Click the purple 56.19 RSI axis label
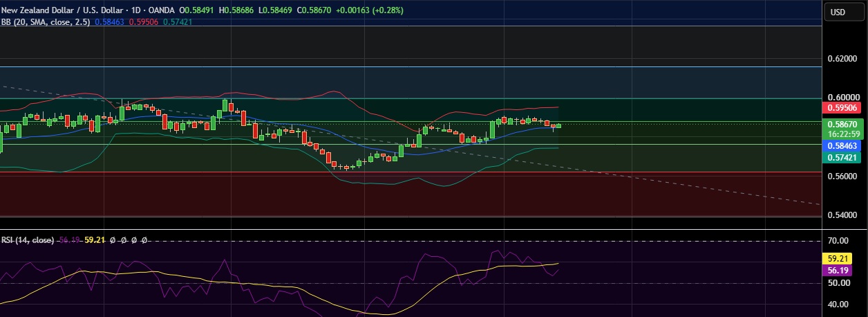Viewport: 868px width, 317px height. 836,271
